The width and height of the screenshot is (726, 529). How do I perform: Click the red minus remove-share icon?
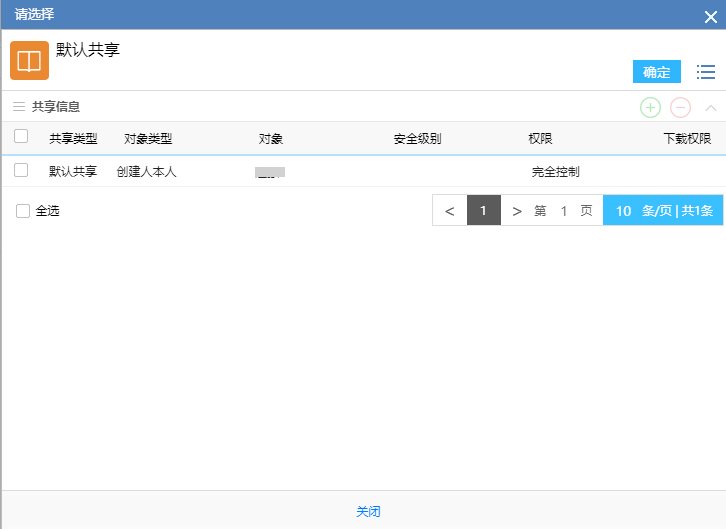680,107
